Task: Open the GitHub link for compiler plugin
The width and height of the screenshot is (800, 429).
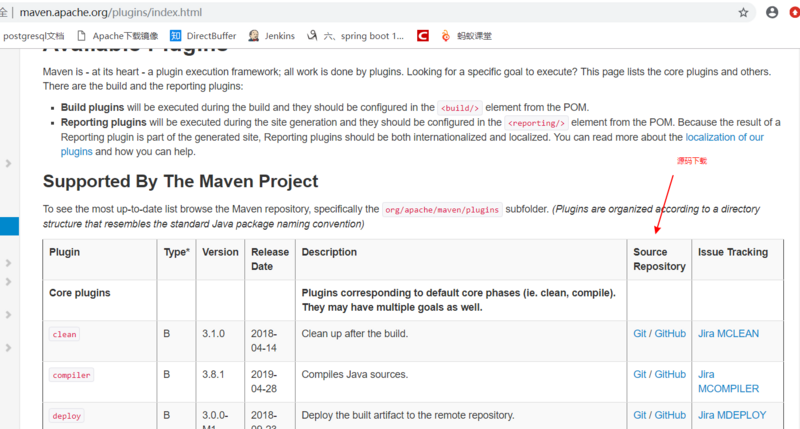Action: click(x=670, y=374)
